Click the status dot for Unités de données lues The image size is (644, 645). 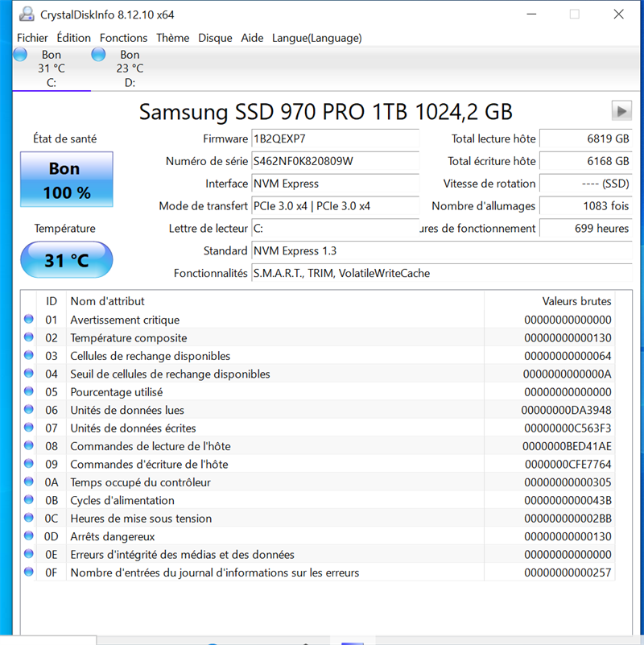point(29,410)
